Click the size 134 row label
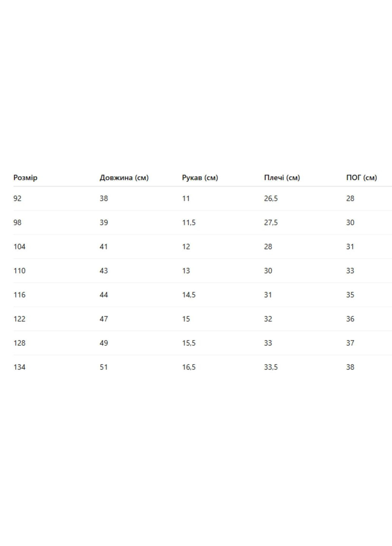Screen dimensions: 392x546 click(19, 367)
